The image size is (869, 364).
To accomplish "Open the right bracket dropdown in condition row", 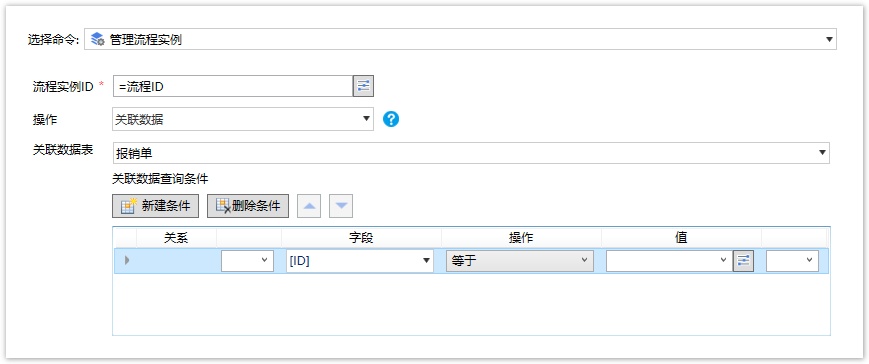I will pyautogui.click(x=792, y=261).
